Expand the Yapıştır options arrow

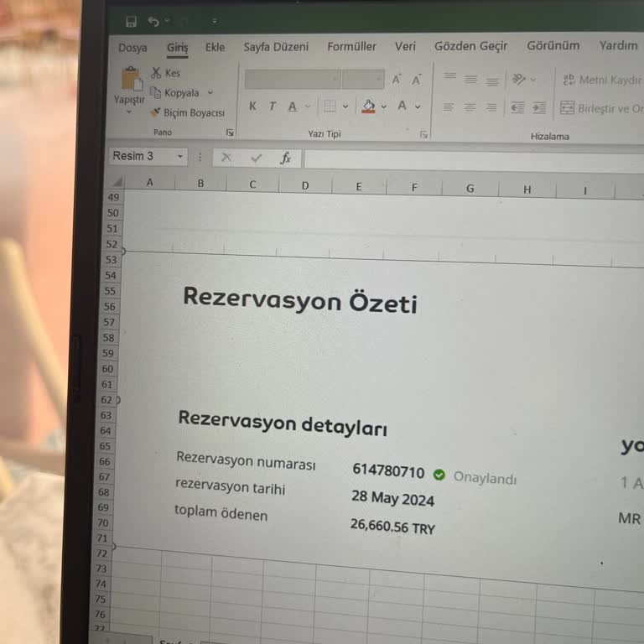tap(129, 112)
